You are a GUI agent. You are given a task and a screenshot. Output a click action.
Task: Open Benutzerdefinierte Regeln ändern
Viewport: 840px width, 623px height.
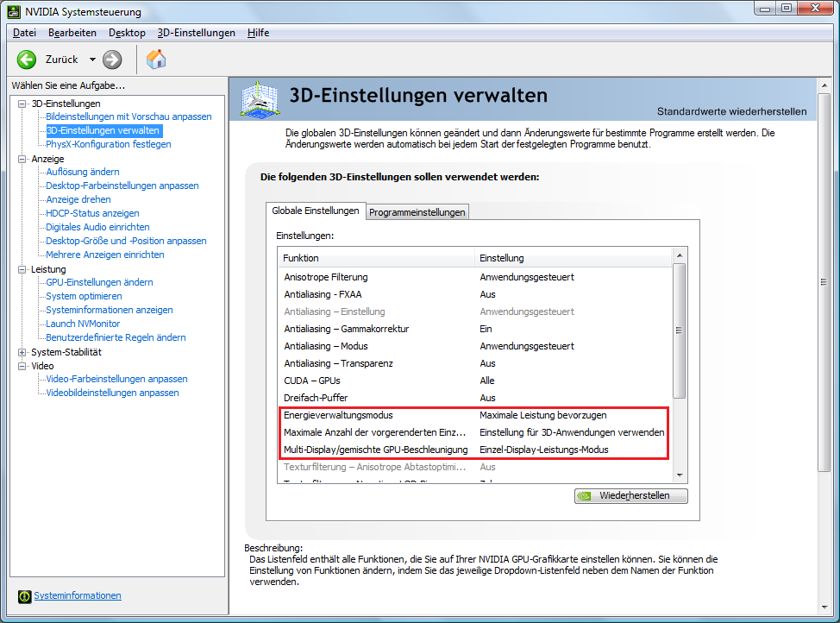116,337
